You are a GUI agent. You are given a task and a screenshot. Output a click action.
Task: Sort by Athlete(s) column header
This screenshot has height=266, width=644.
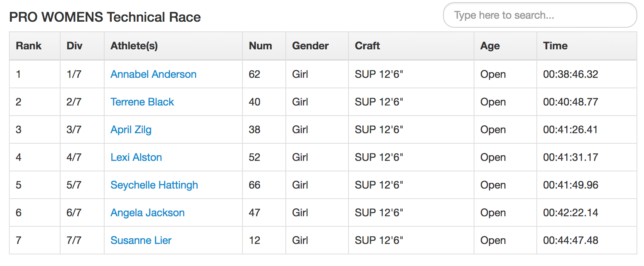tap(134, 46)
